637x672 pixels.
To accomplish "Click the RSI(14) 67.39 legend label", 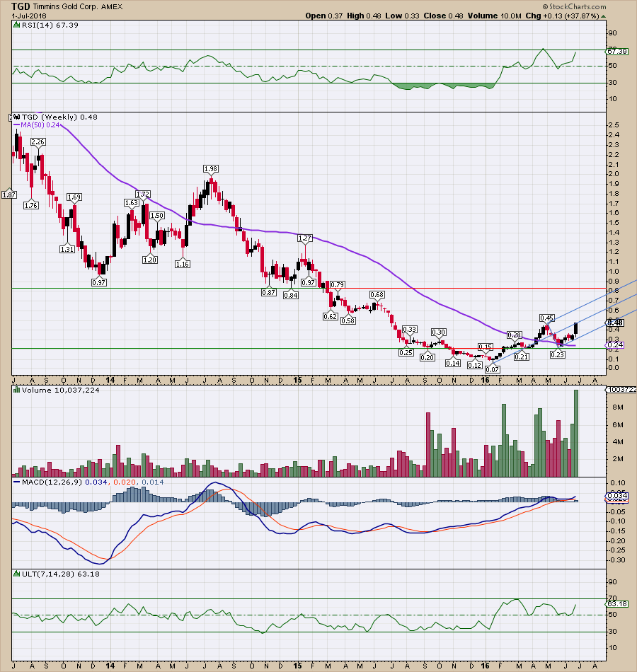I will pos(50,25).
